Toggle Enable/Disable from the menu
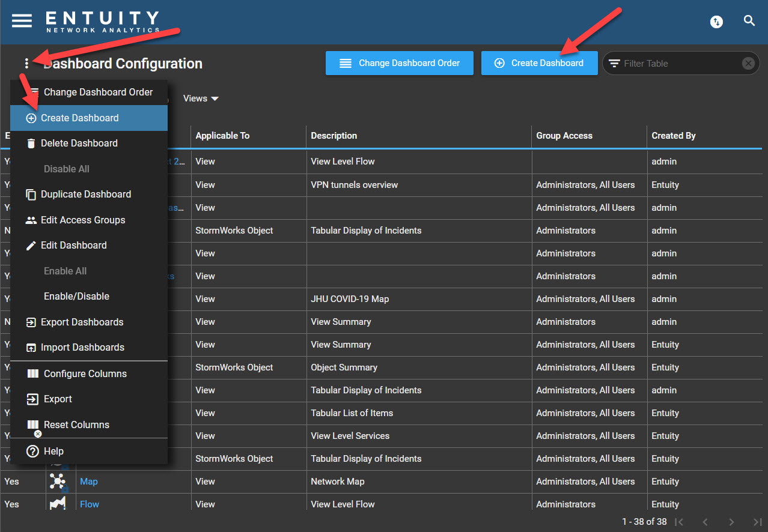 click(76, 297)
